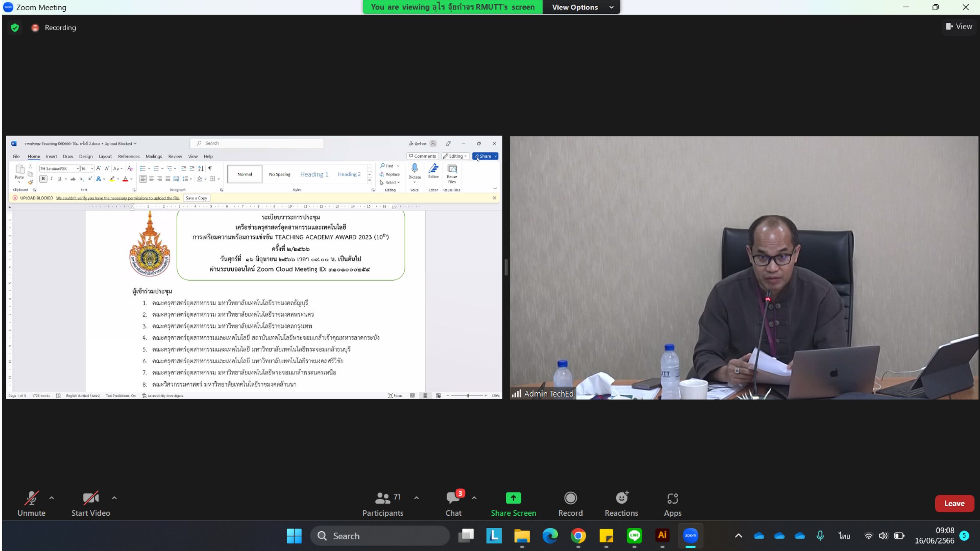980x551 pixels.
Task: Apply the Heading 1 style thumbnail
Action: click(314, 174)
